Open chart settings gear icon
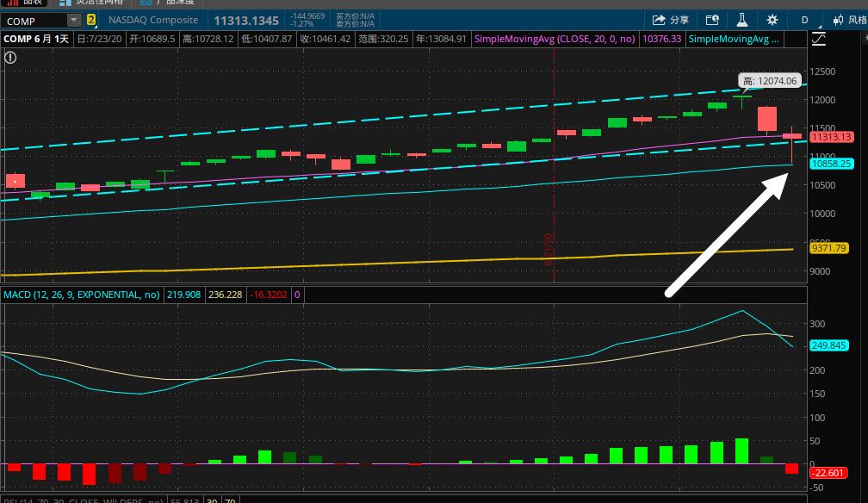 pos(772,20)
